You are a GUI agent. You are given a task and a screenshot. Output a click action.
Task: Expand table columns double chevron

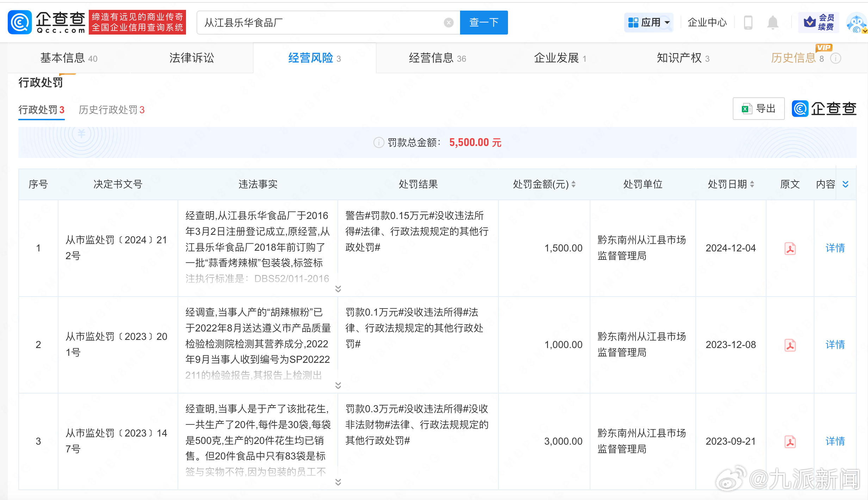click(x=845, y=184)
